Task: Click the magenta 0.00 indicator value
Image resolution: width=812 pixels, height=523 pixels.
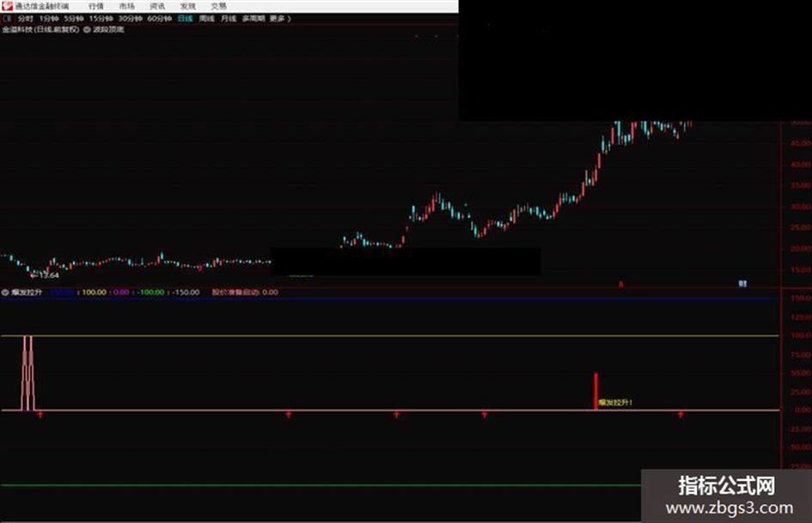Action: click(x=121, y=292)
